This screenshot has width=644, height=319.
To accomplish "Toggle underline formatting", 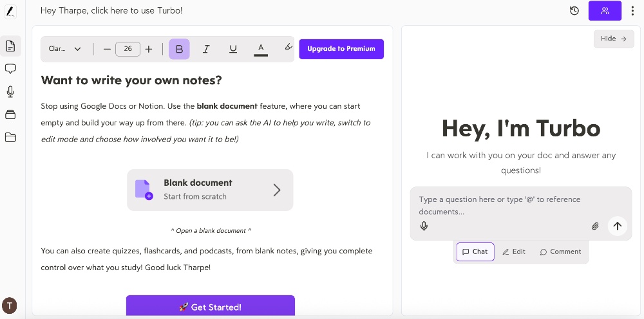I will [x=233, y=49].
